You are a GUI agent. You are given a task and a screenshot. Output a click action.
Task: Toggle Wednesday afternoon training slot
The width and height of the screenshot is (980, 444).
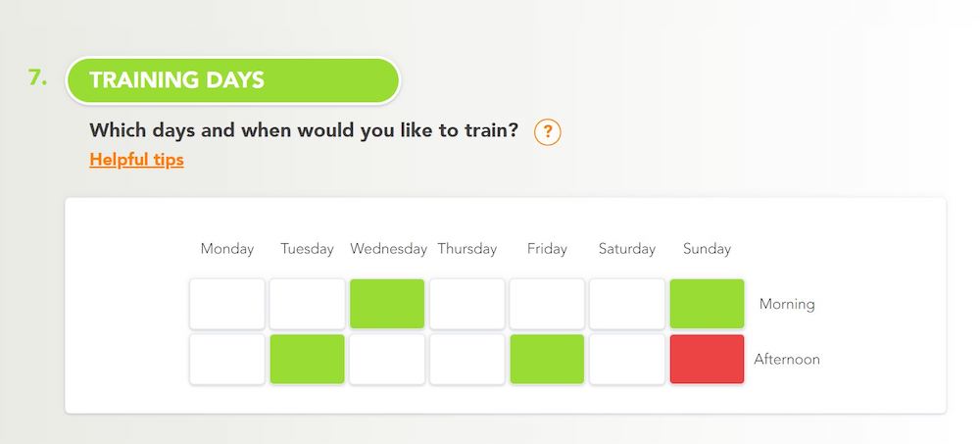387,359
